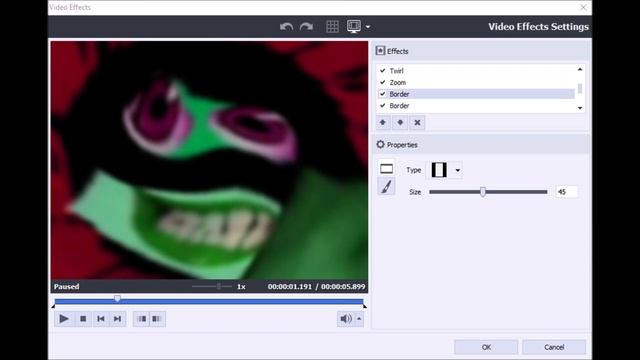The width and height of the screenshot is (640, 360).
Task: Select the Twirl effect row
Action: pyautogui.click(x=476, y=71)
